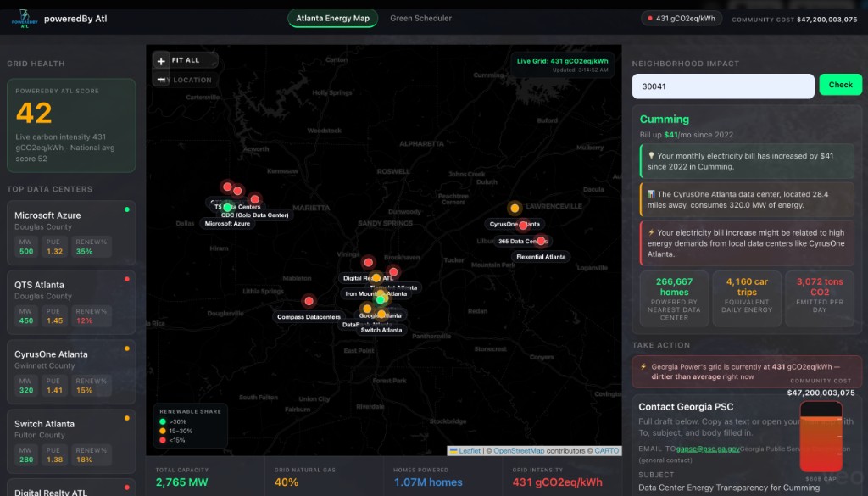Click the red dot in header carbon intensity chip
This screenshot has width=868, height=496.
click(x=650, y=19)
